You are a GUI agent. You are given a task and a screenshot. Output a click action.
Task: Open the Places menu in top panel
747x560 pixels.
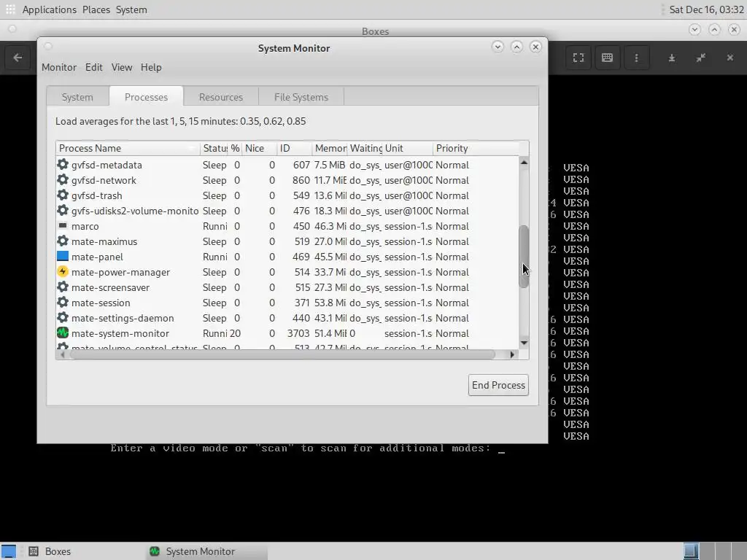tap(96, 9)
